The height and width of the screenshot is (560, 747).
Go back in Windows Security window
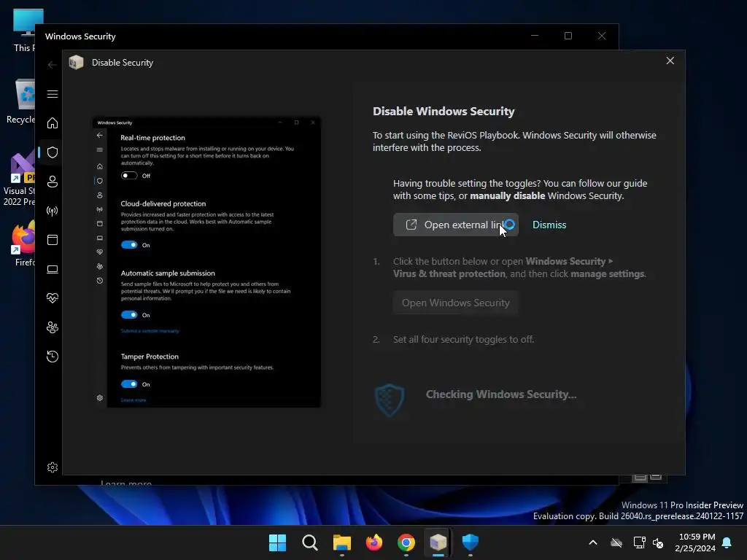[52, 65]
